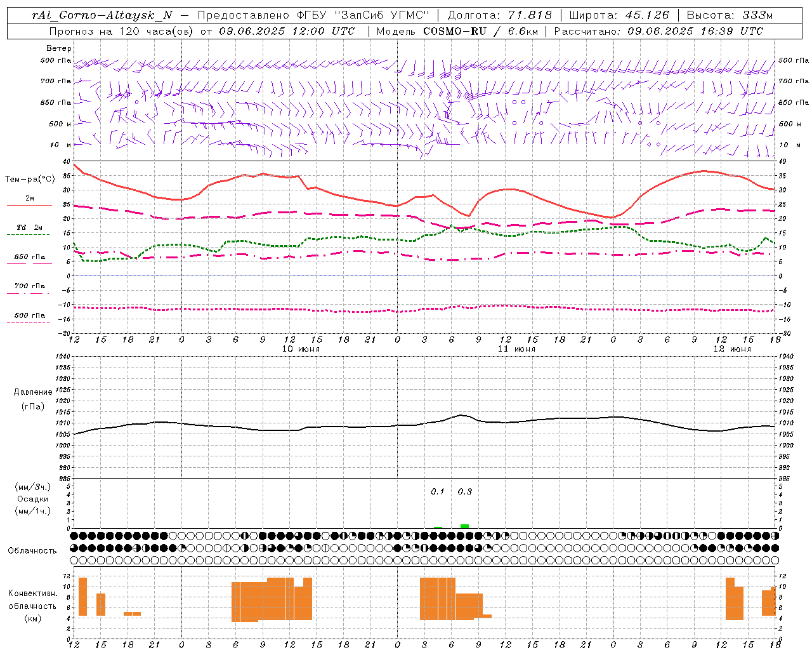The height and width of the screenshot is (650, 812).
Task: Click the 'Td 2м' dew point legend entry
Action: click(x=30, y=227)
